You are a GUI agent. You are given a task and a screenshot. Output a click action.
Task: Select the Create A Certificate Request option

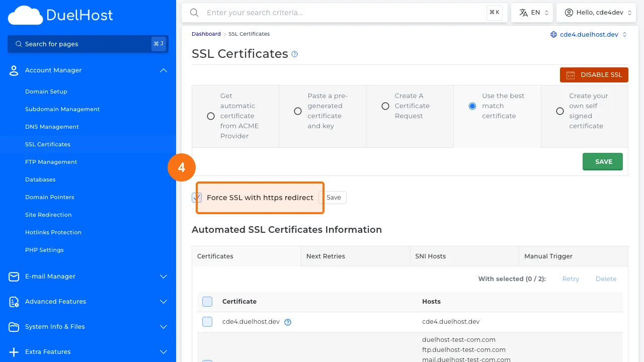click(385, 106)
